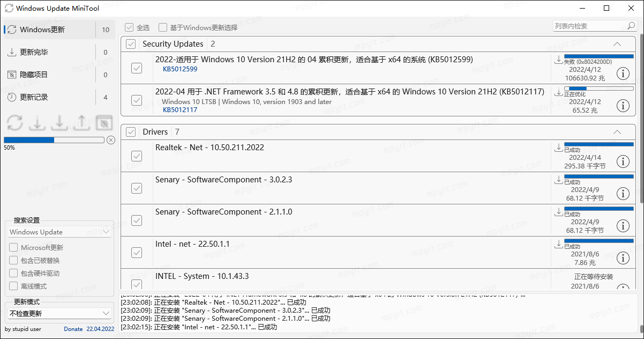Cancel the 50% progress bar operation
Screen dimensions: 644x339
(x=111, y=140)
